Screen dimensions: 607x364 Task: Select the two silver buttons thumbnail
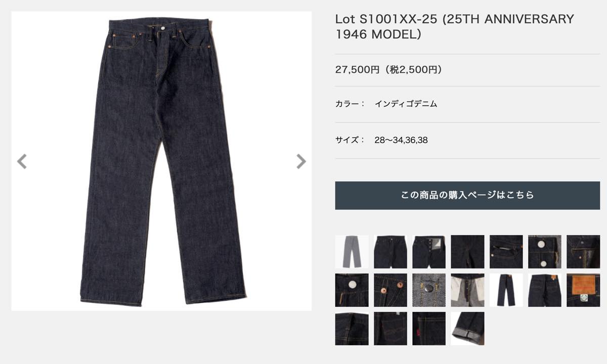(544, 252)
